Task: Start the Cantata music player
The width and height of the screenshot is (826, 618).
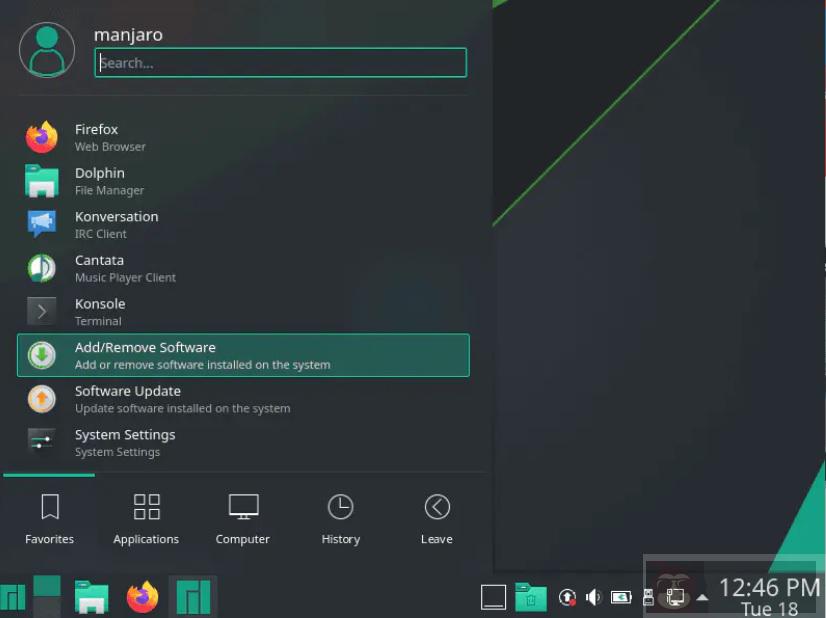Action: 99,268
